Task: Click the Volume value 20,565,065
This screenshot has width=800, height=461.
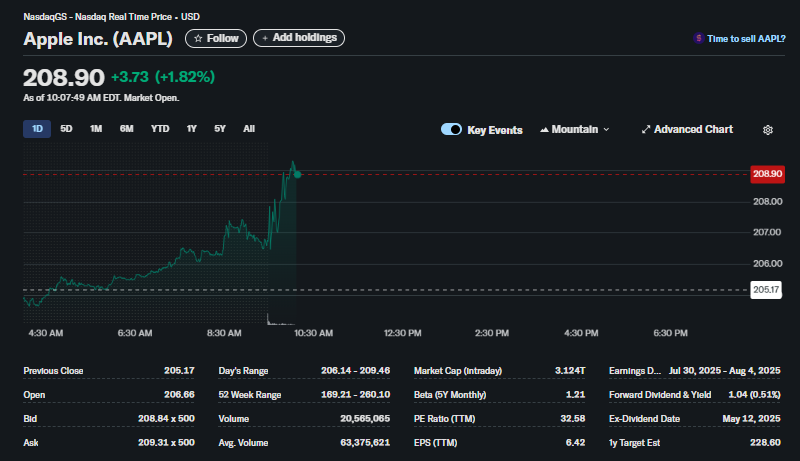Action: [365, 419]
